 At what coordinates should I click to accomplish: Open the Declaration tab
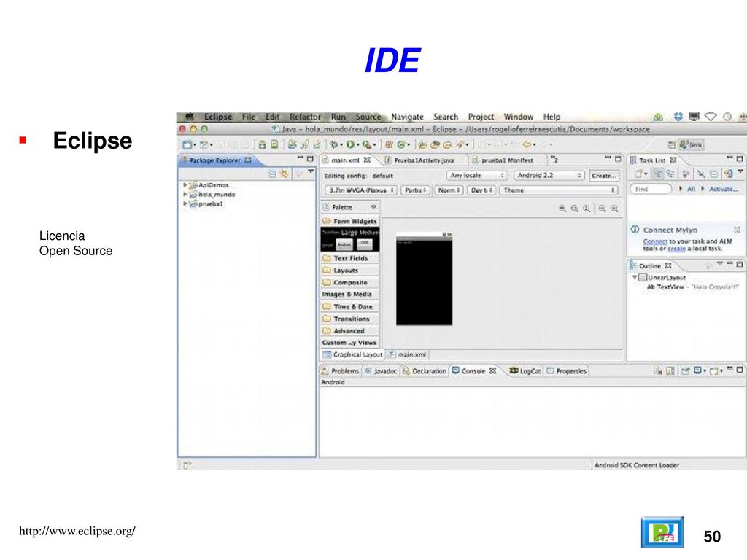pyautogui.click(x=425, y=371)
